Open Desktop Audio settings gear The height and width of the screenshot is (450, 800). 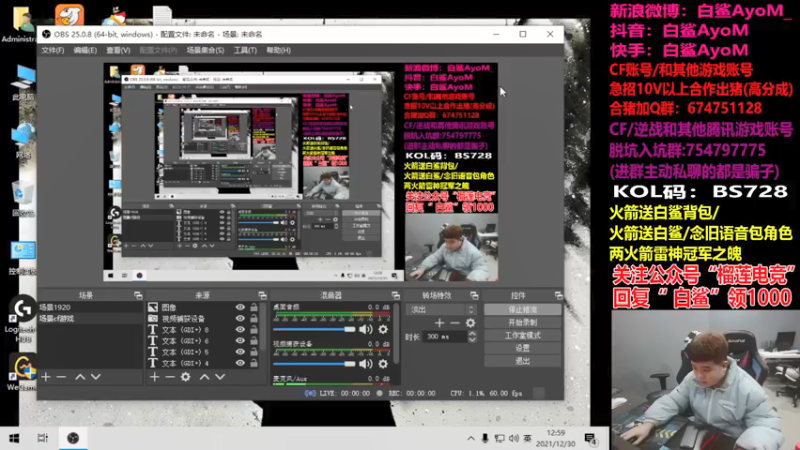coord(383,330)
